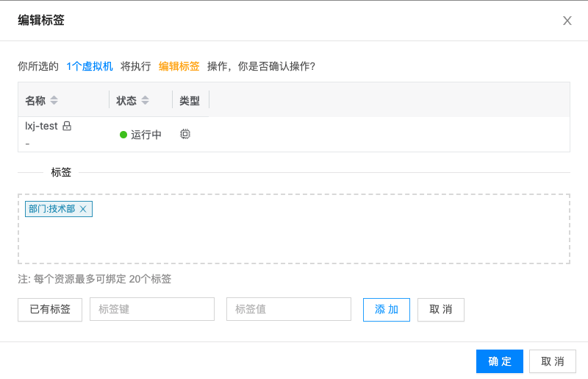Click the 添加 button
This screenshot has height=379, width=588.
[x=387, y=310]
